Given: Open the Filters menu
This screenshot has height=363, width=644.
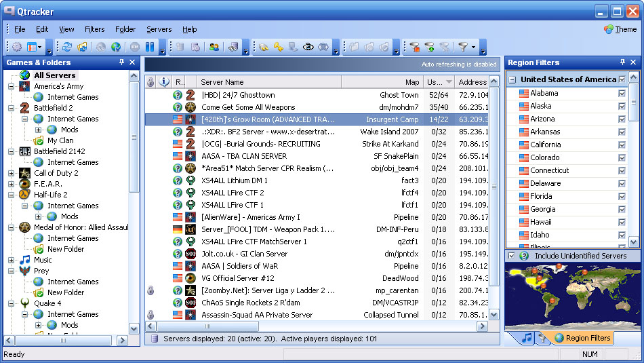Looking at the screenshot, I should [x=94, y=29].
